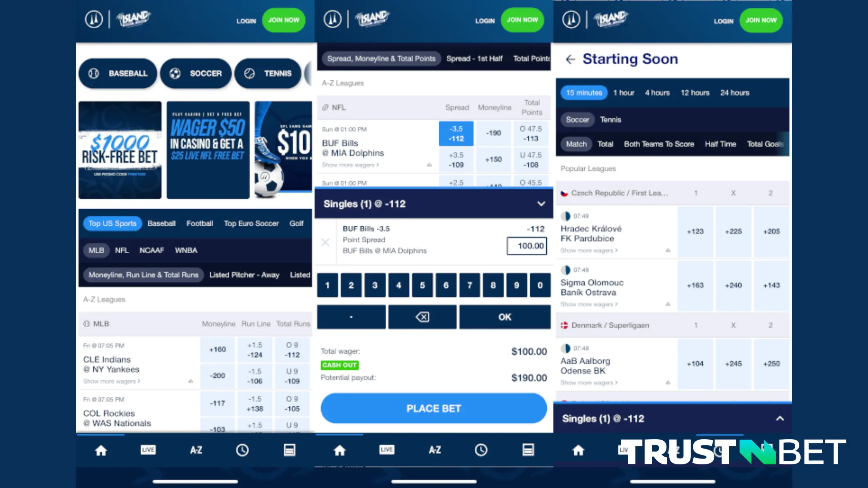Click the PLACE BET button
Viewport: 868px width, 488px height.
pos(433,408)
